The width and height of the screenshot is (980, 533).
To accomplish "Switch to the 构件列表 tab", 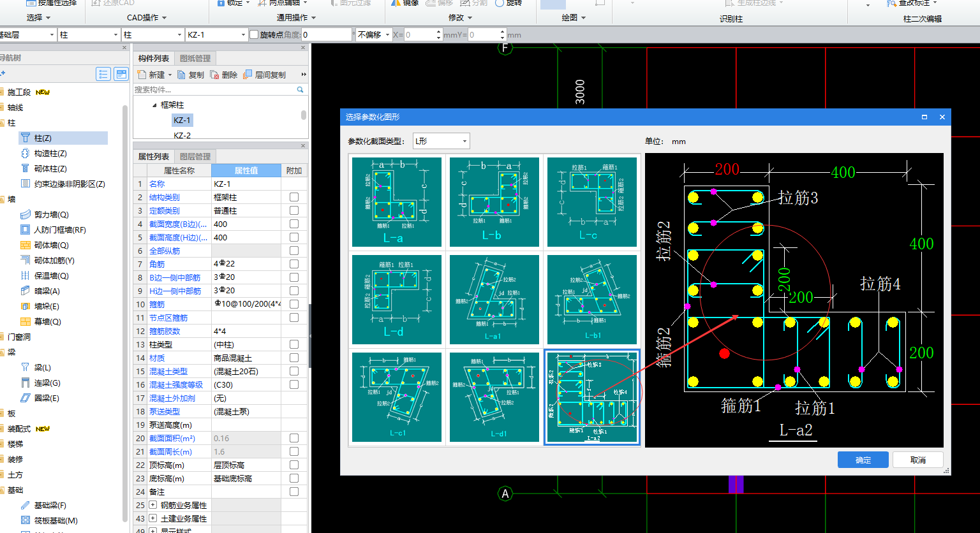I will pyautogui.click(x=154, y=58).
